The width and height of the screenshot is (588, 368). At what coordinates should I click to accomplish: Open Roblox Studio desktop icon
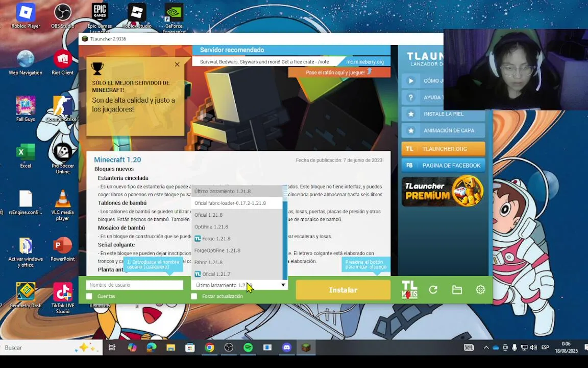137,16
